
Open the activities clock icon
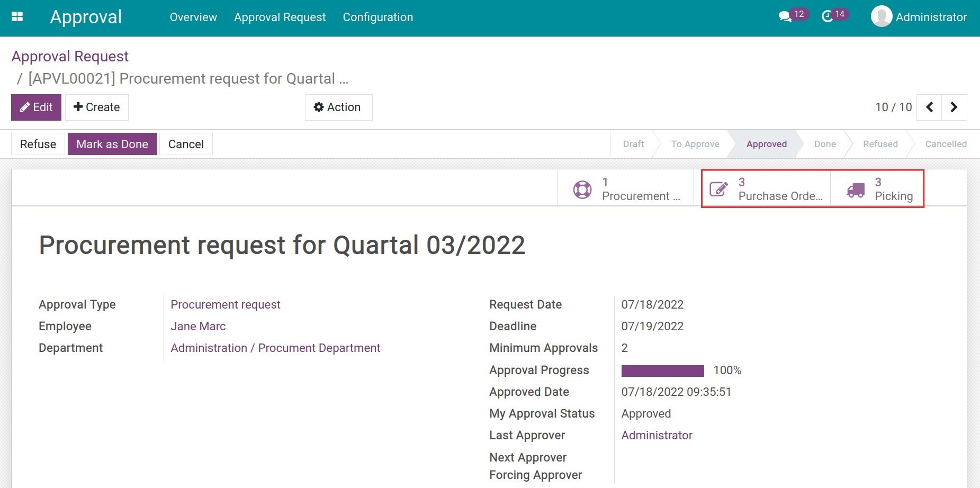[x=827, y=17]
